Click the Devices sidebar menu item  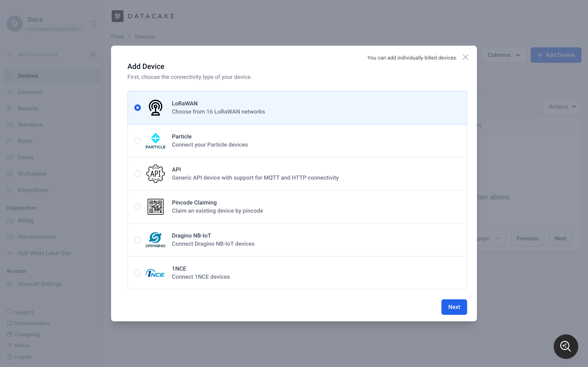pos(28,75)
